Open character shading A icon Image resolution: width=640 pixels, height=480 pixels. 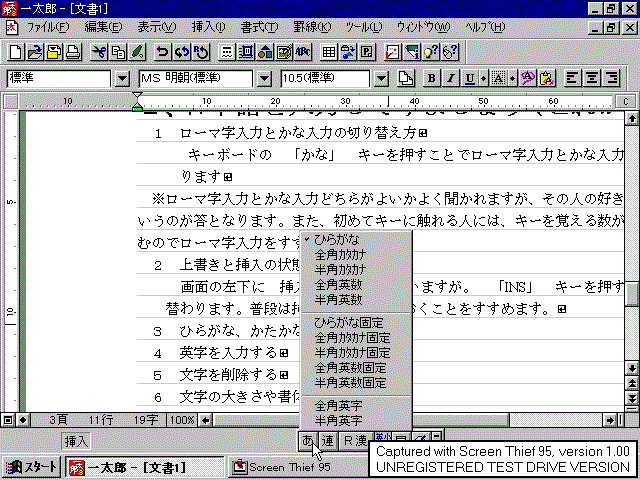coord(499,78)
